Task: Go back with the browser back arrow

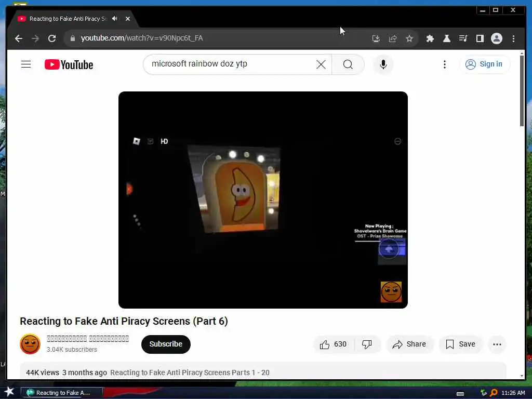Action: point(19,38)
